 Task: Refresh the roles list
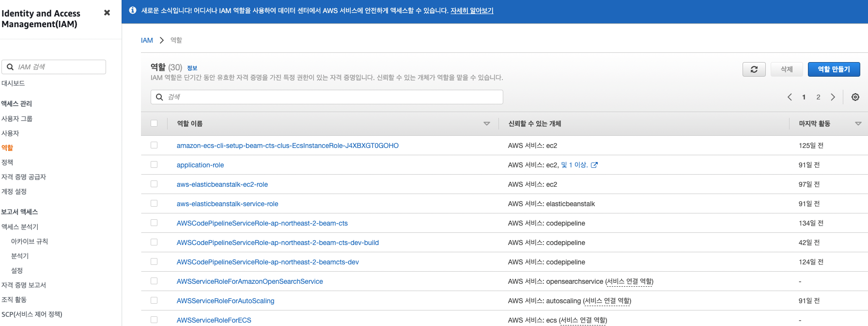pyautogui.click(x=754, y=69)
